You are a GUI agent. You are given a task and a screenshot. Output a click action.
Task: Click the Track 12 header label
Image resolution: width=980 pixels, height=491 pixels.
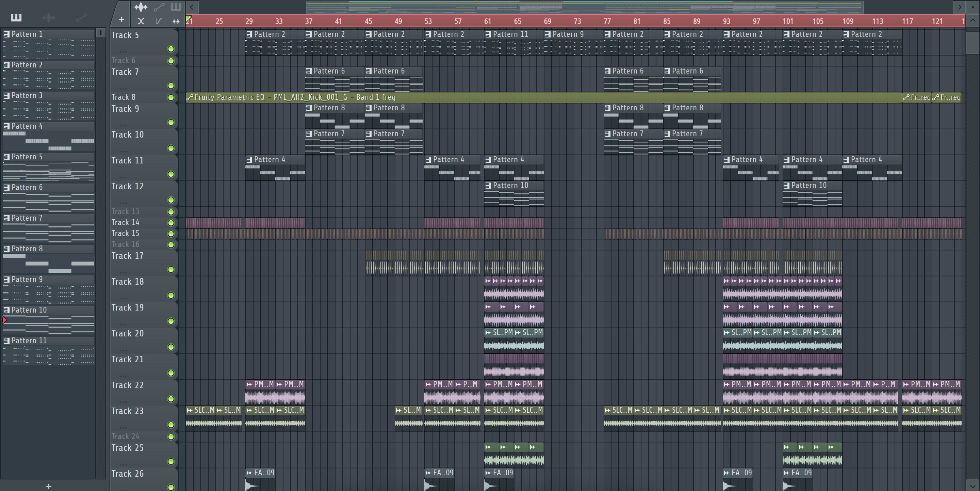tap(128, 187)
